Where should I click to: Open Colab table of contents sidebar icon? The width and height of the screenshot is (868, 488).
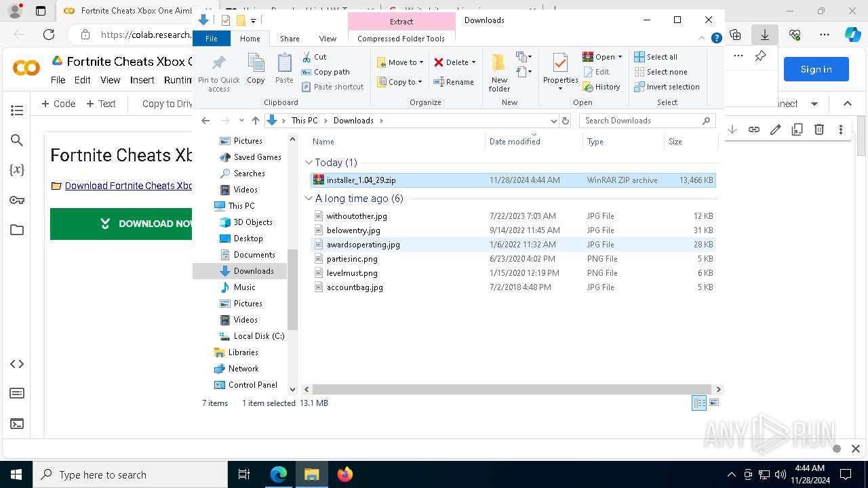click(17, 110)
